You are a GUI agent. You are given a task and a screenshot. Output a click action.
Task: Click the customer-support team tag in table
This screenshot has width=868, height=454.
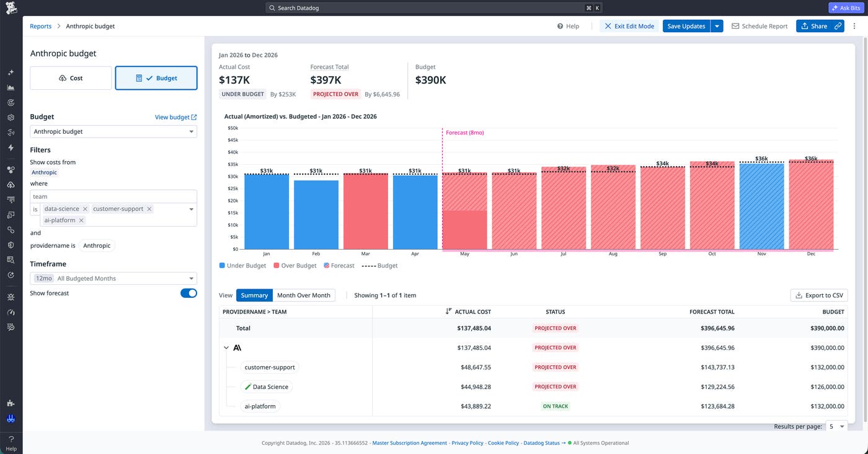click(270, 367)
